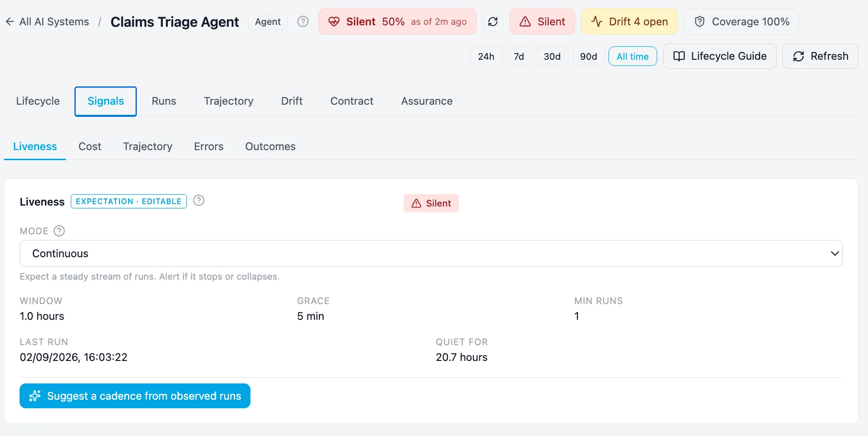Screen dimensions: 868x436
Task: Select the All time range option
Action: [x=632, y=56]
